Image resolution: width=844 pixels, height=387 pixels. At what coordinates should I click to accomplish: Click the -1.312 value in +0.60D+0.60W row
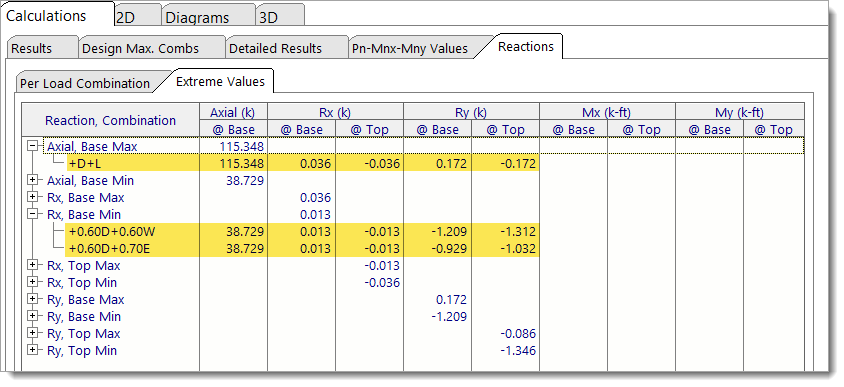[x=517, y=231]
